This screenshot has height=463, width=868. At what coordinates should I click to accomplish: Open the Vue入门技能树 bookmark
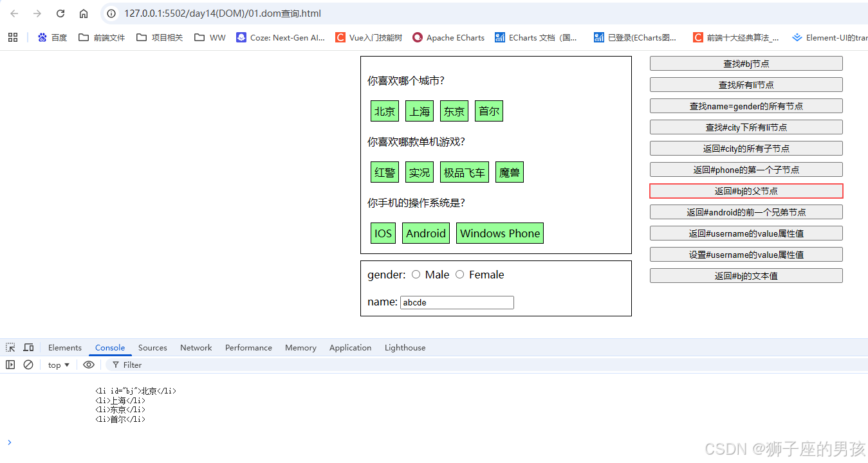click(369, 37)
